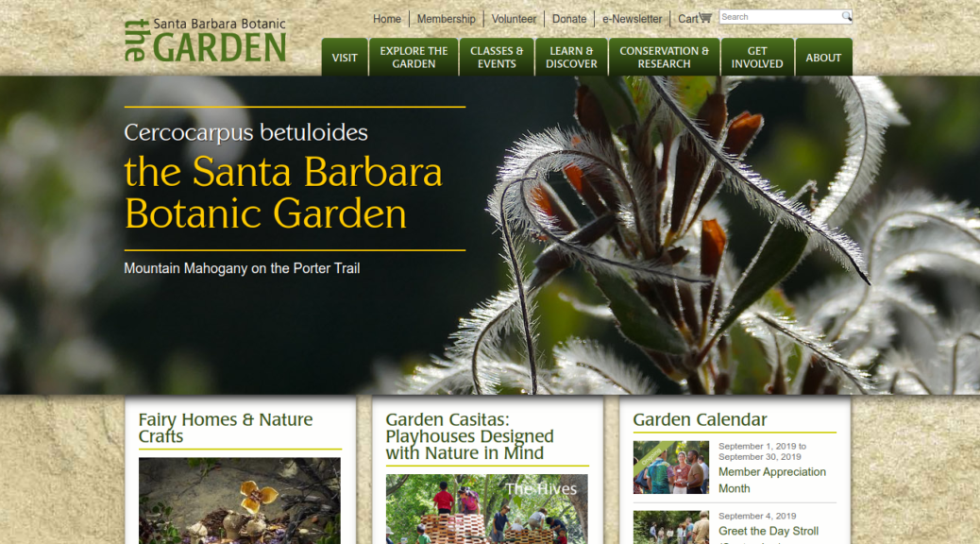Open the Explore the Garden menu

[414, 58]
